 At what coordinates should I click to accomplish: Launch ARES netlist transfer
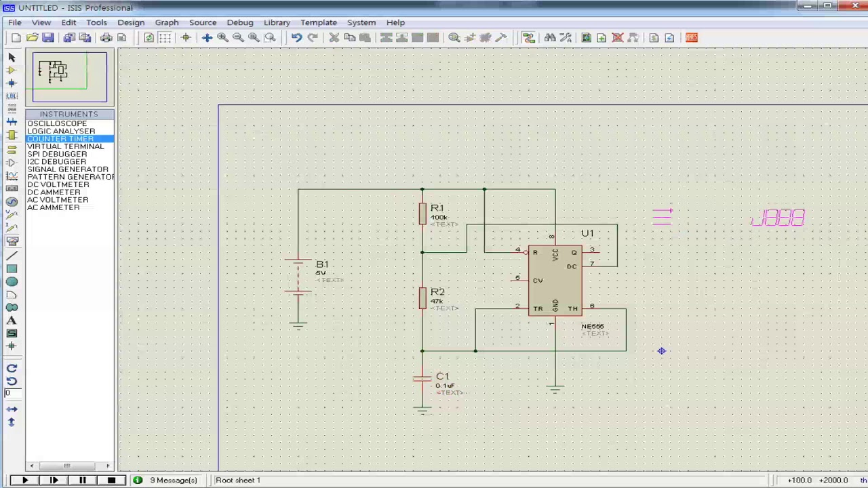point(691,38)
